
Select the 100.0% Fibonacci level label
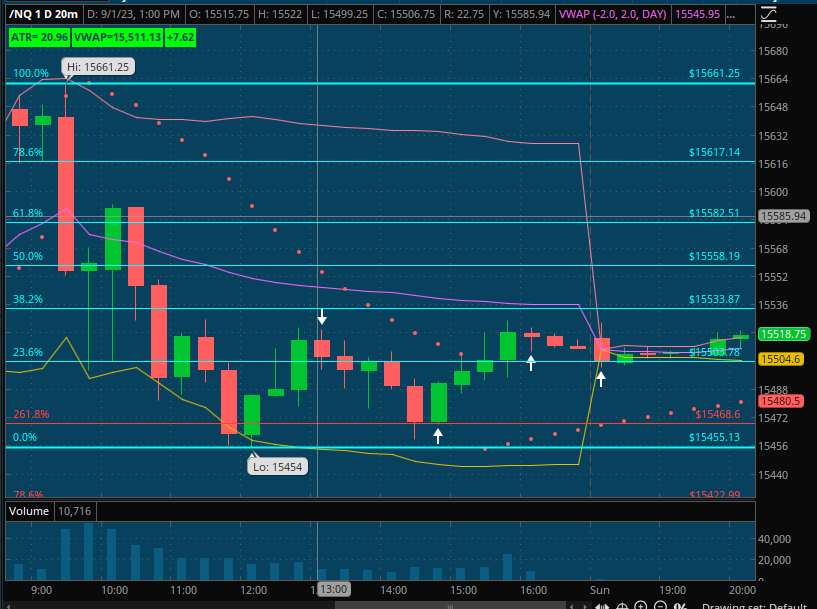tap(31, 73)
